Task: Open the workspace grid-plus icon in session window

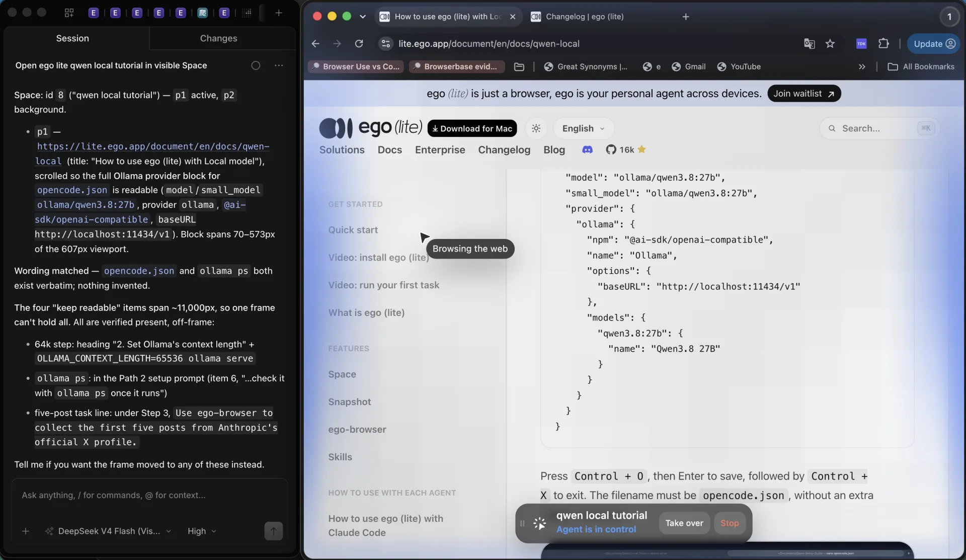Action: [69, 13]
